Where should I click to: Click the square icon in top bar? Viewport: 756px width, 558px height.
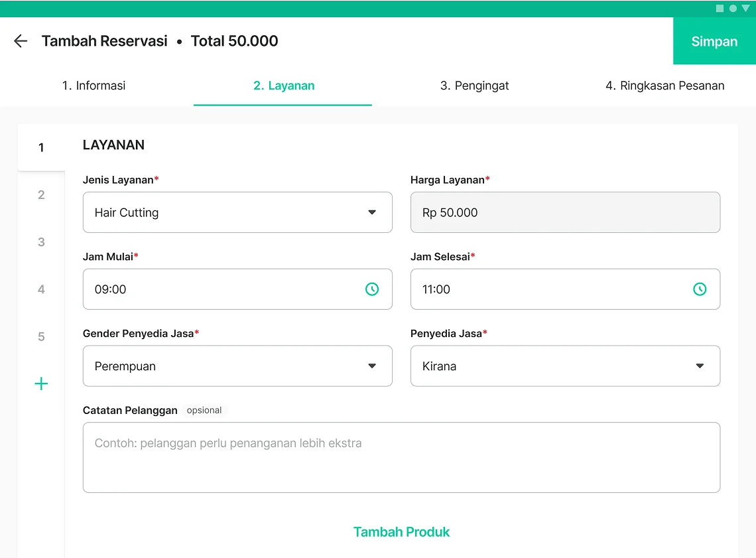[x=720, y=8]
